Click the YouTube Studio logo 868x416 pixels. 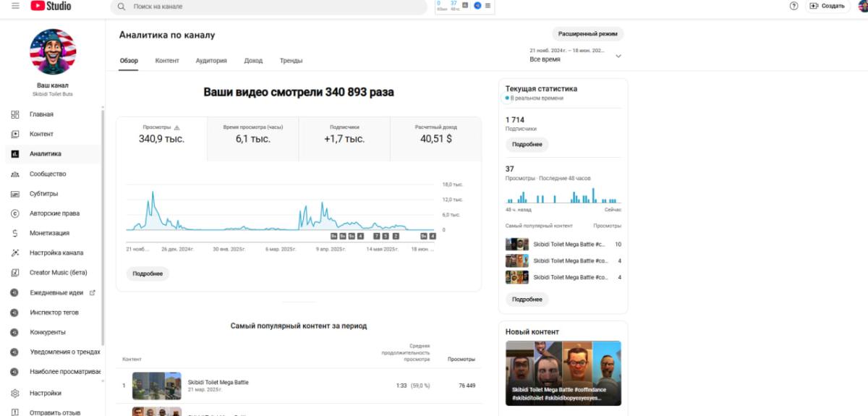(x=51, y=6)
